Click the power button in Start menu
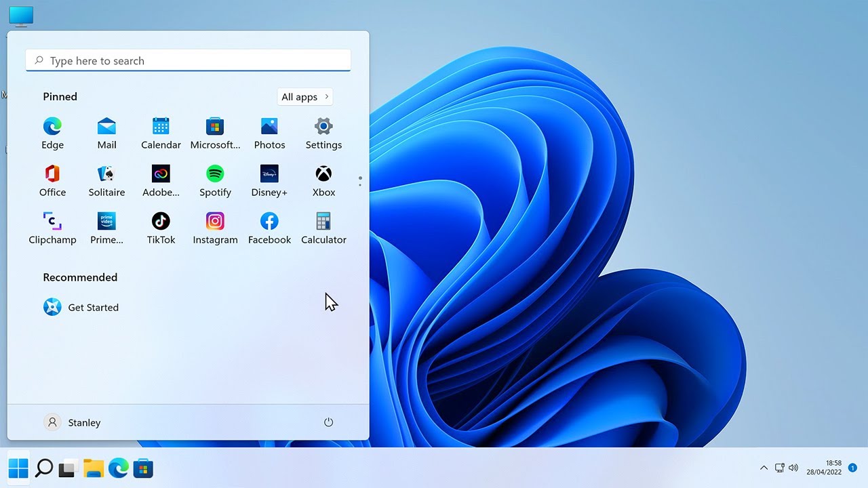This screenshot has height=488, width=868. pos(328,422)
